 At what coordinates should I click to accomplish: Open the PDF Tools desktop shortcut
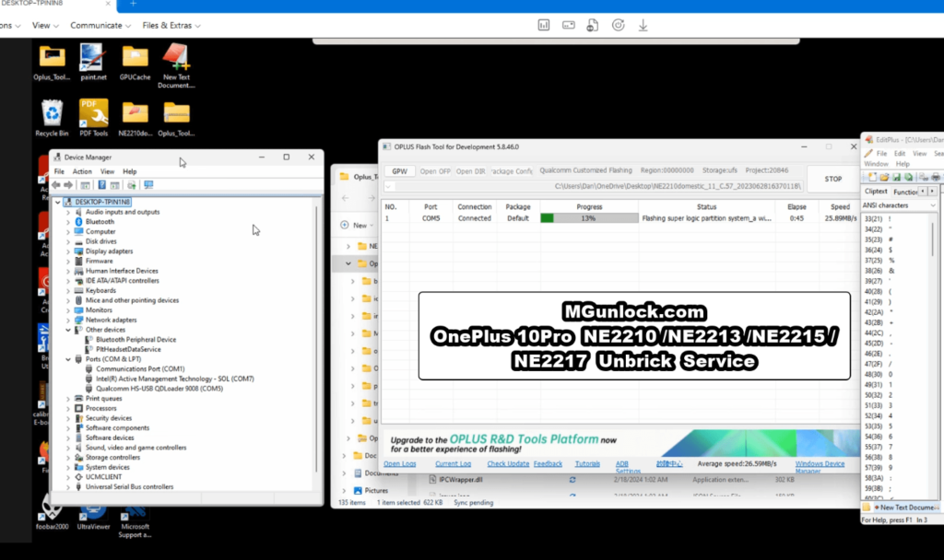click(x=93, y=118)
